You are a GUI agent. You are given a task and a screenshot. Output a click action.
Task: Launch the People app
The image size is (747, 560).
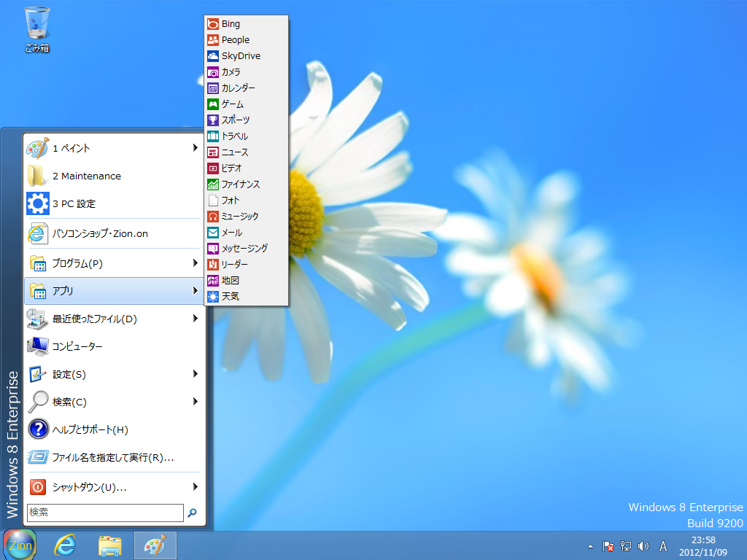(x=235, y=40)
